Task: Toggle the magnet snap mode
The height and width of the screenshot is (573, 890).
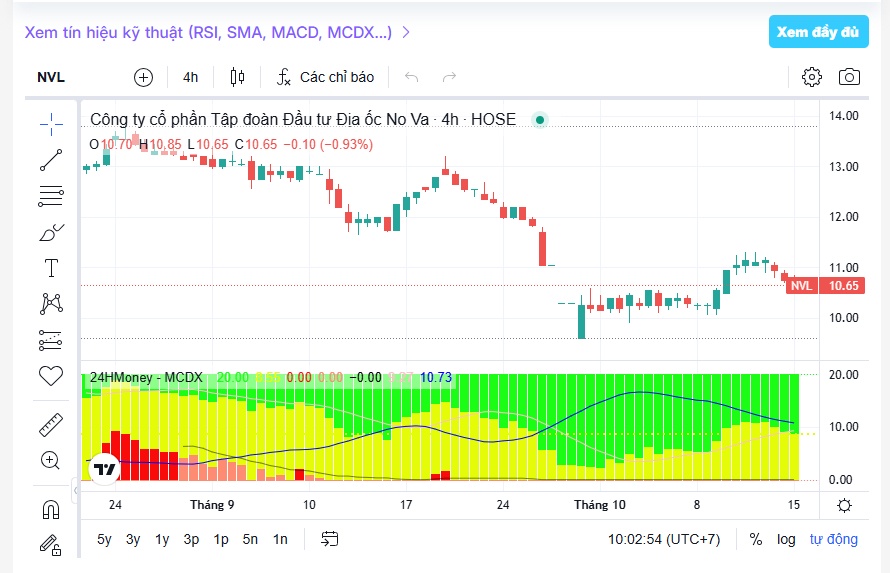Action: [x=51, y=509]
